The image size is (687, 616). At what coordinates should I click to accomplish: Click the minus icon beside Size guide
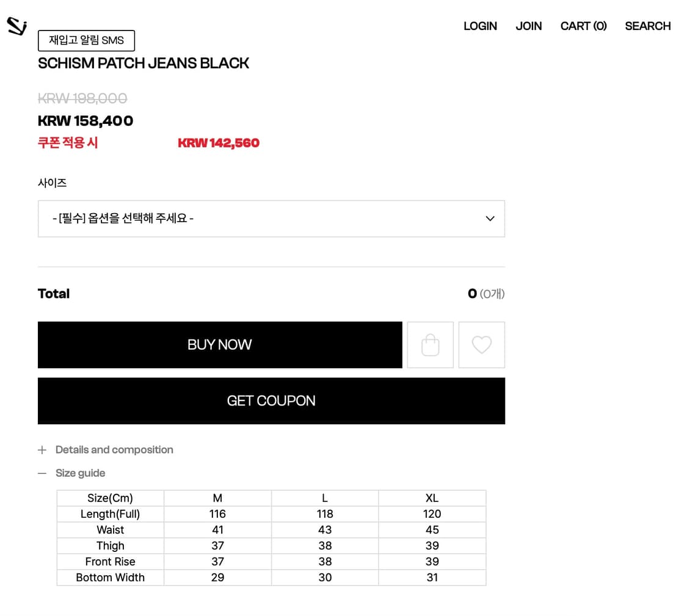pyautogui.click(x=42, y=473)
